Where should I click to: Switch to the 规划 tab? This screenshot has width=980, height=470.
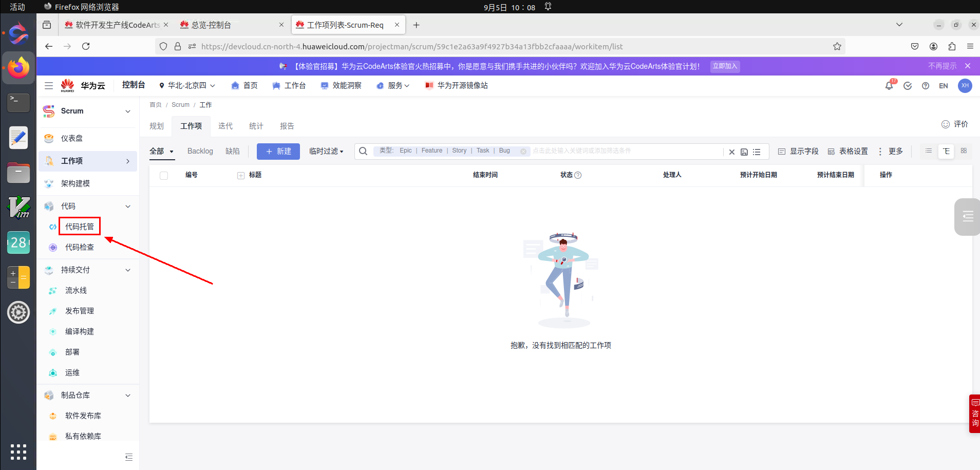[x=157, y=126]
